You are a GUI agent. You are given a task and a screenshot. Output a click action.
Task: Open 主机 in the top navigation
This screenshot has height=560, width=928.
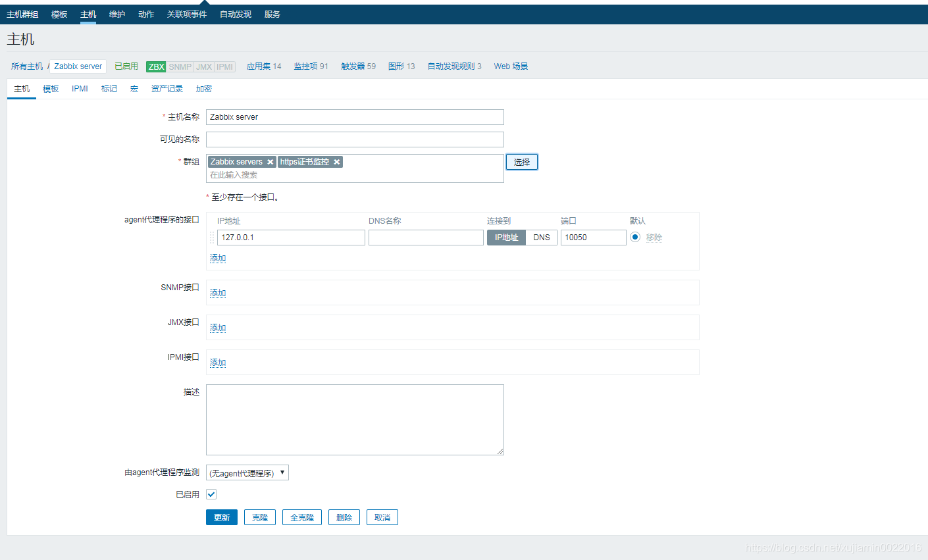click(88, 14)
